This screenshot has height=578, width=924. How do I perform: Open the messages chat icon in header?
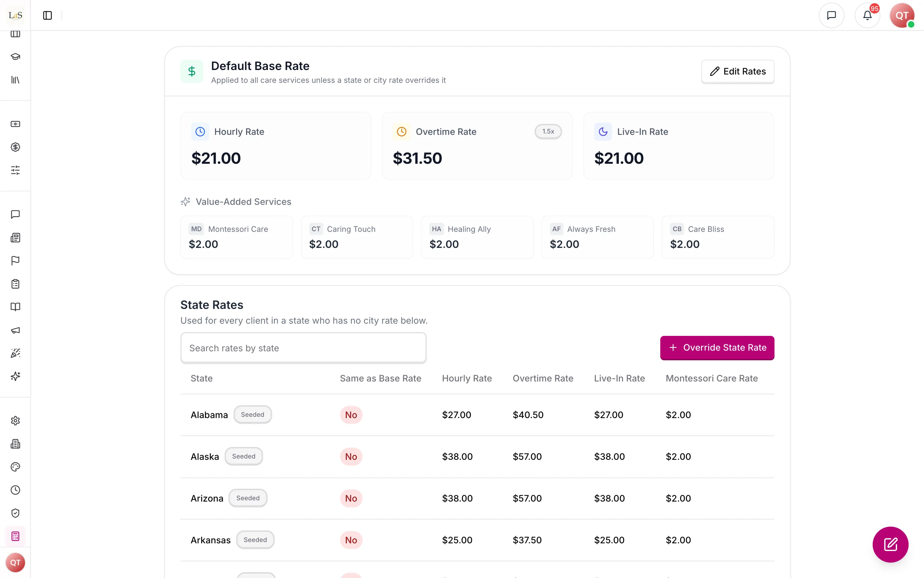(831, 15)
